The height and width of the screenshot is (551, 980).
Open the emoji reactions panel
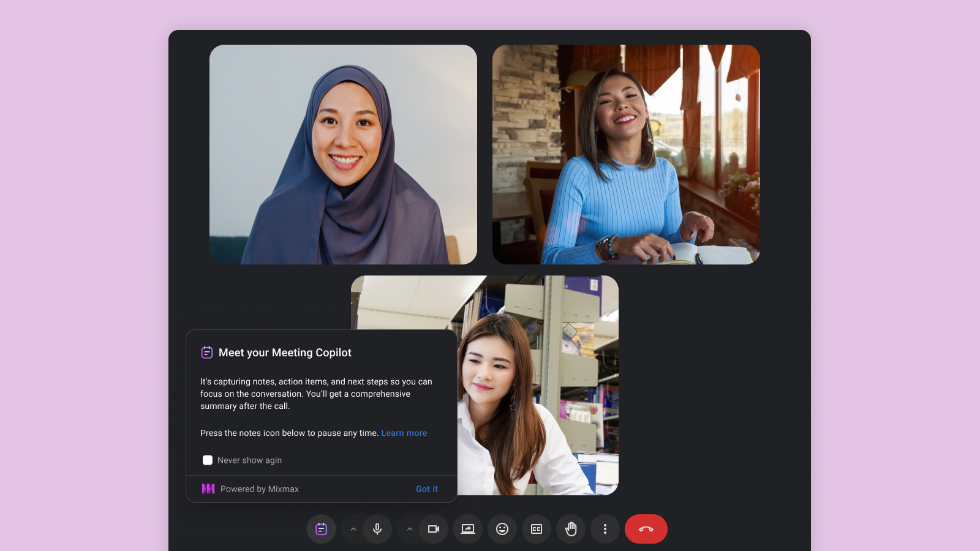[502, 528]
